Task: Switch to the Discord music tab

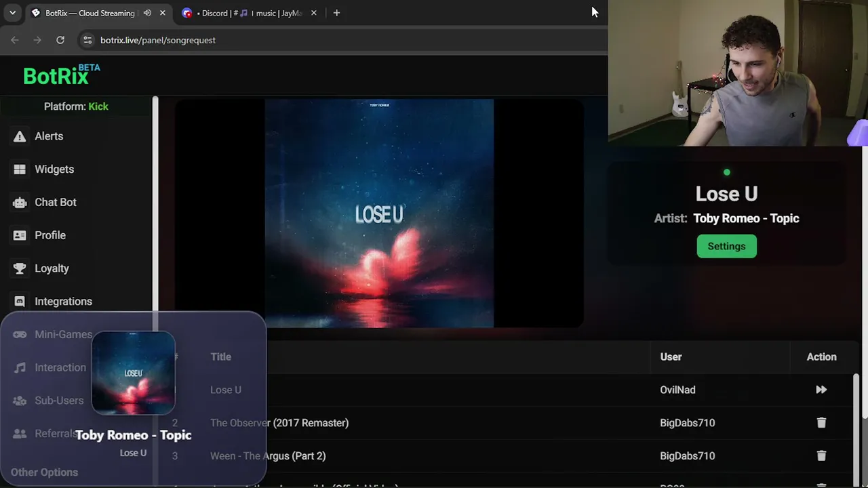Action: click(249, 13)
